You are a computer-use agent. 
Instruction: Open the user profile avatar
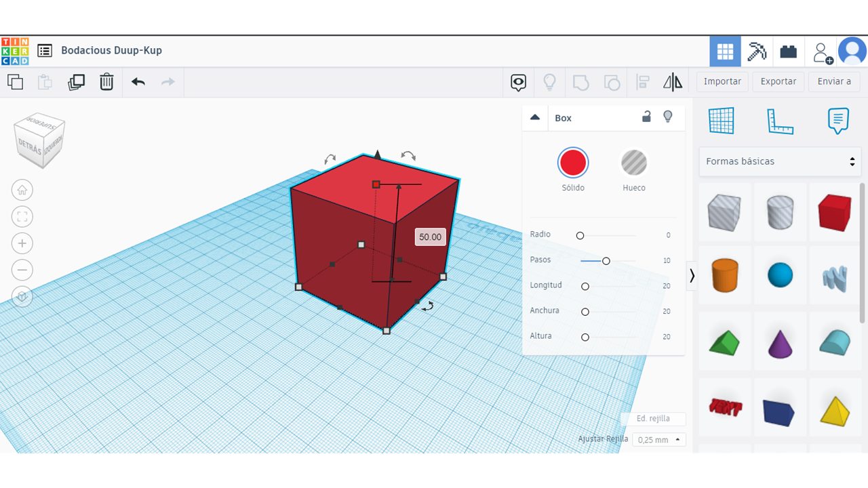(852, 52)
